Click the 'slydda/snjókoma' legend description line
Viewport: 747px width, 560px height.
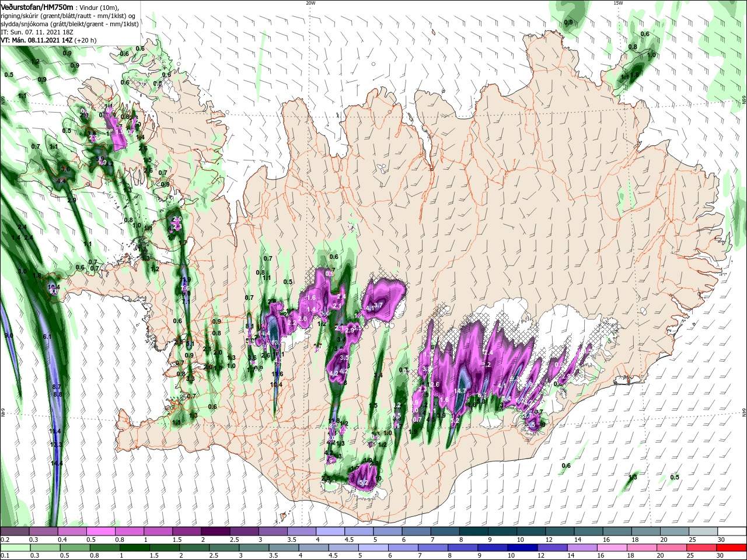point(69,24)
